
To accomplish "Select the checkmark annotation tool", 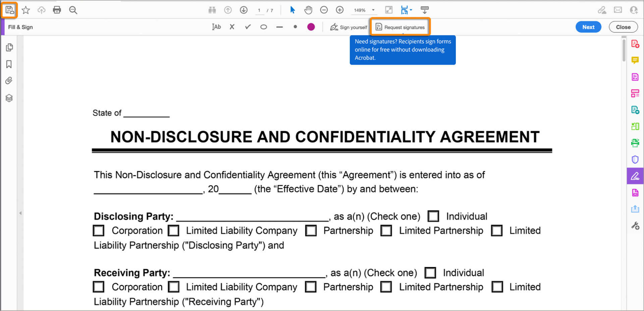I will pos(248,27).
